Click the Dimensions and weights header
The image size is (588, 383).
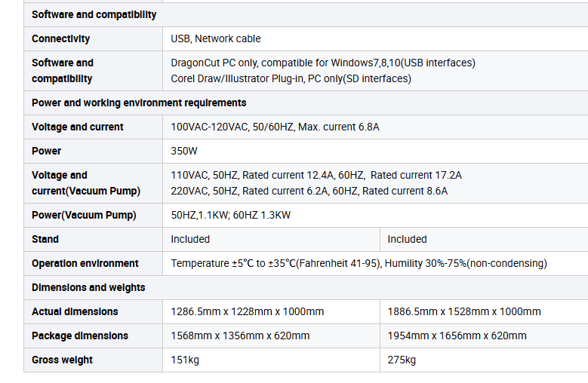click(x=88, y=287)
